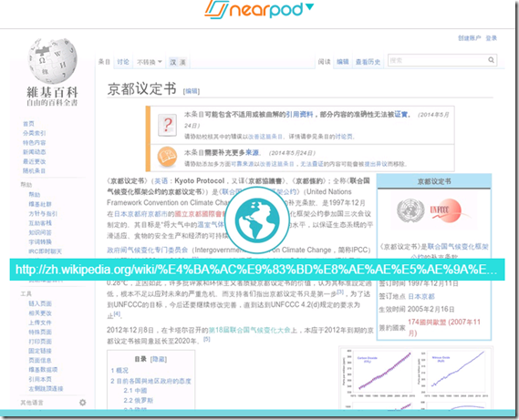Open 互助客栈 sidebar link
The width and height of the screenshot is (519, 420).
[x=40, y=223]
